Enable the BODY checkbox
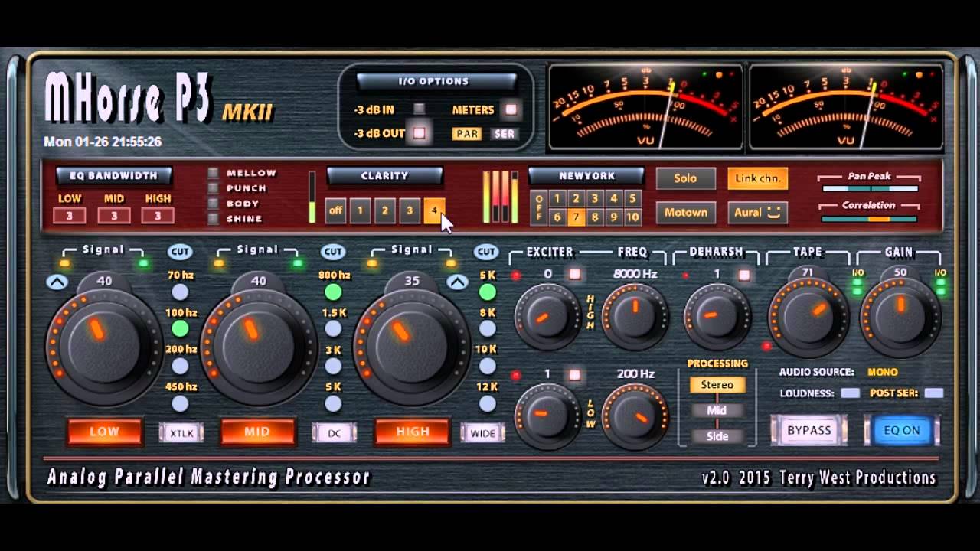This screenshot has height=551, width=980. 213,204
